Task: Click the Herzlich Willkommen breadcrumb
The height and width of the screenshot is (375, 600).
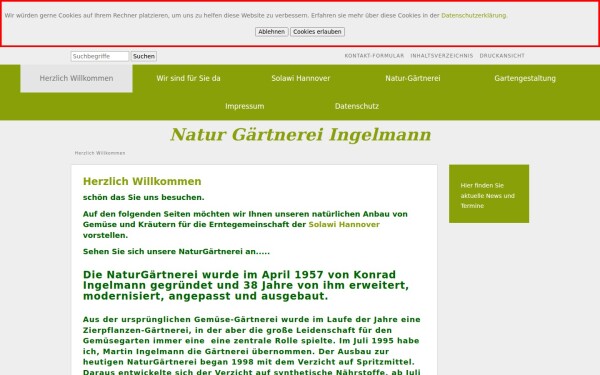Action: pos(100,153)
